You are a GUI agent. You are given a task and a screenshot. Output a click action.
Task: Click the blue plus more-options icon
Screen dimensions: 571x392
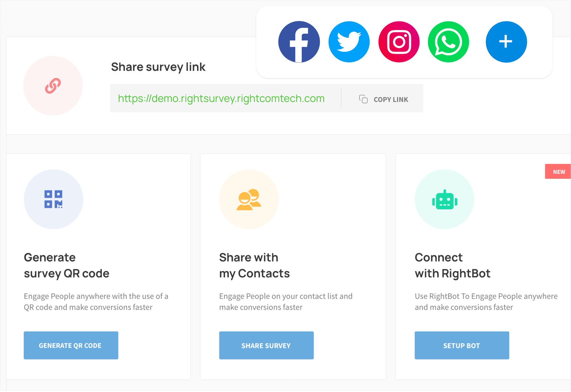506,42
